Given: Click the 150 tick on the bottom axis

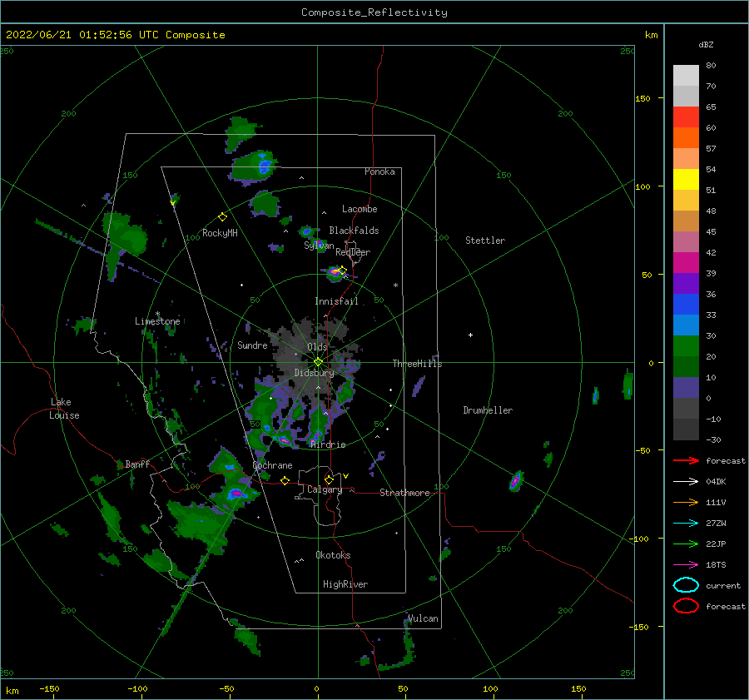Looking at the screenshot, I should click(578, 688).
